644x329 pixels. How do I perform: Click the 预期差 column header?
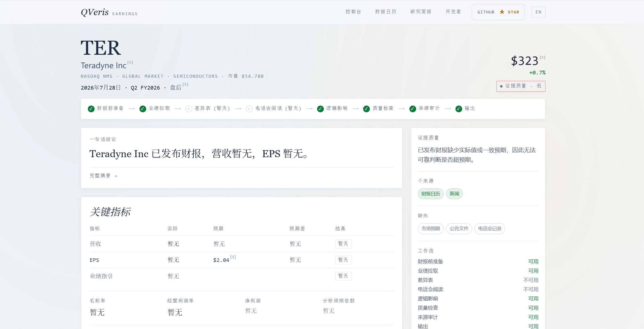click(x=297, y=229)
